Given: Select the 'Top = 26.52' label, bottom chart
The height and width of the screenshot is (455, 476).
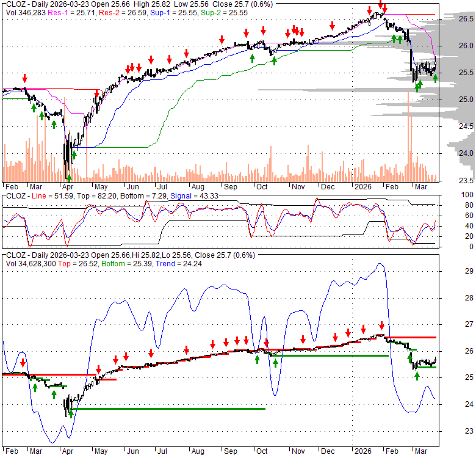Looking at the screenshot, I should pyautogui.click(x=78, y=264).
